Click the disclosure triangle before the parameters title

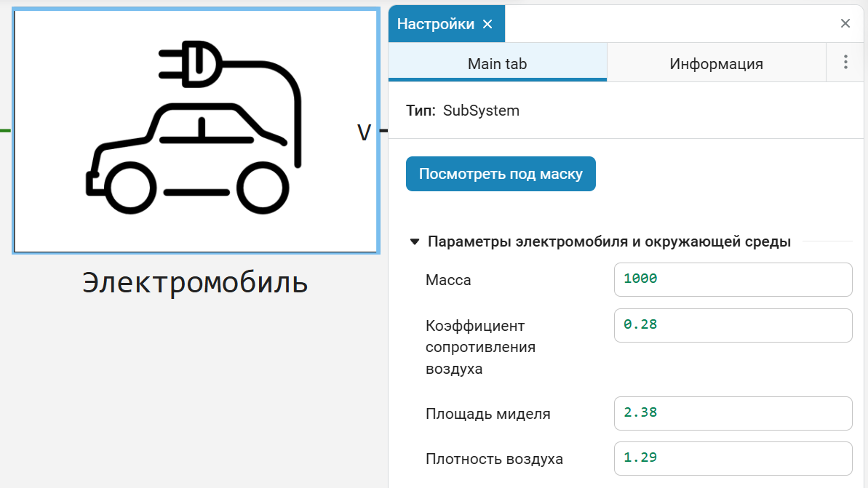(414, 241)
